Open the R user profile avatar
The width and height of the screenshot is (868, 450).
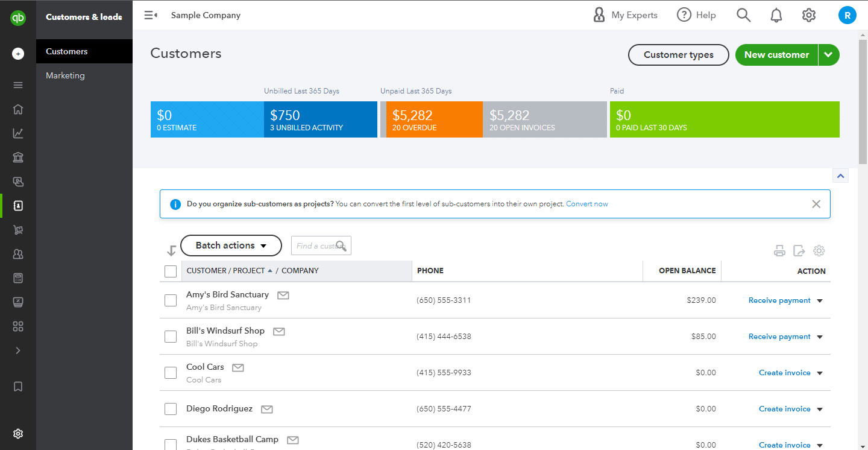pos(848,16)
